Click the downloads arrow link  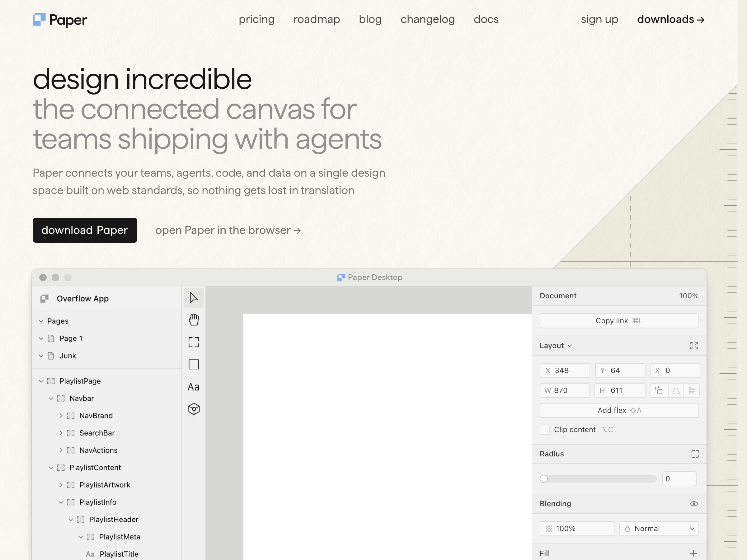671,19
